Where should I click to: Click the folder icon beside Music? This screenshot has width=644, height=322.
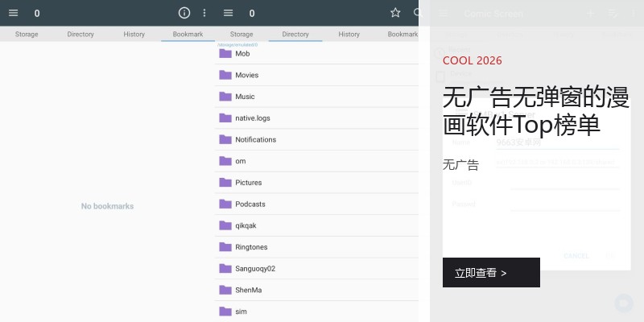(x=225, y=96)
